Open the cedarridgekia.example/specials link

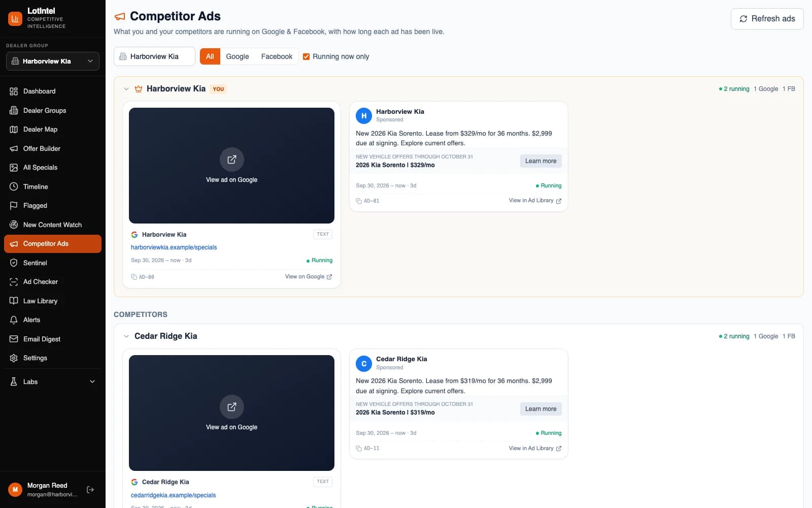click(173, 495)
